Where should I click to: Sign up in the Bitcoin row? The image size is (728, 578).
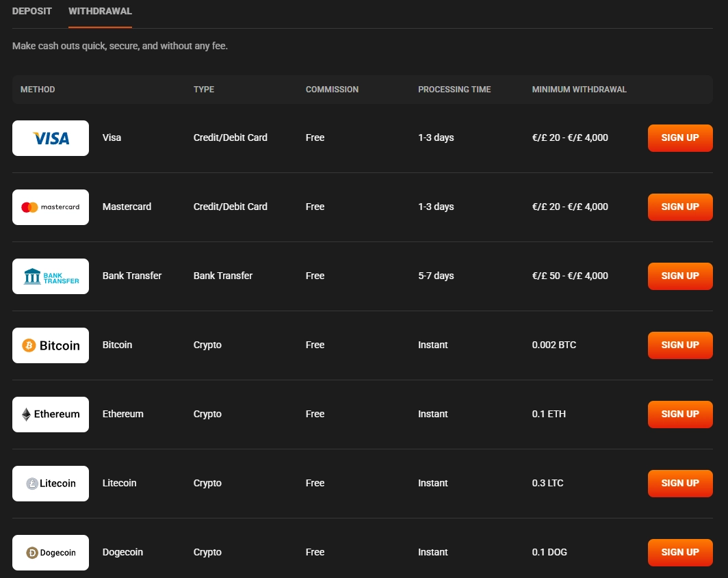[680, 345]
